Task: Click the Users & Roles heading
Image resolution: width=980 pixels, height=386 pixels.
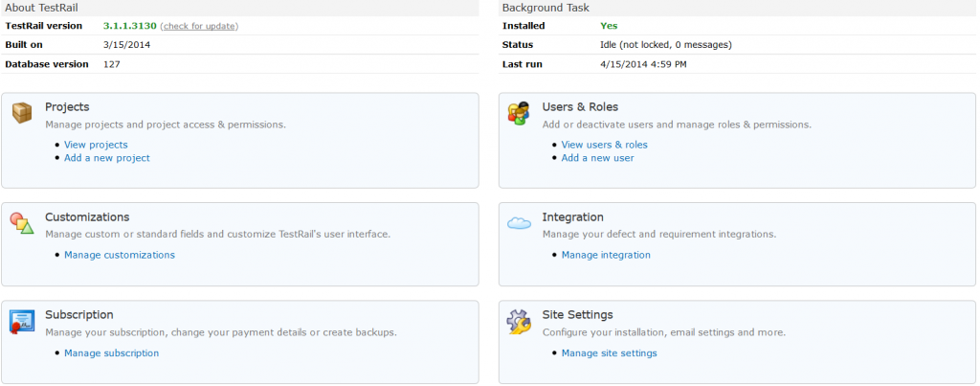Action: (x=580, y=107)
